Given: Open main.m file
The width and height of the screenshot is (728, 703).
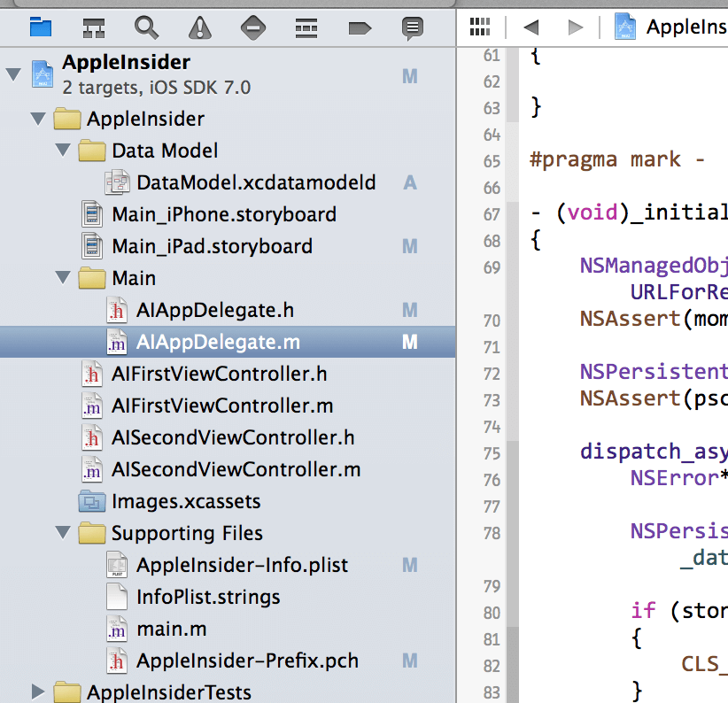Looking at the screenshot, I should tap(228, 629).
